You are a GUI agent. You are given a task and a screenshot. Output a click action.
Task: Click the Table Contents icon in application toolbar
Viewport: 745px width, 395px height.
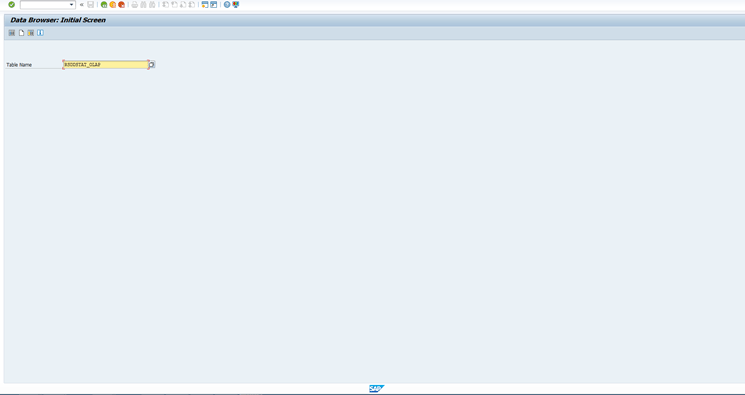tap(12, 33)
